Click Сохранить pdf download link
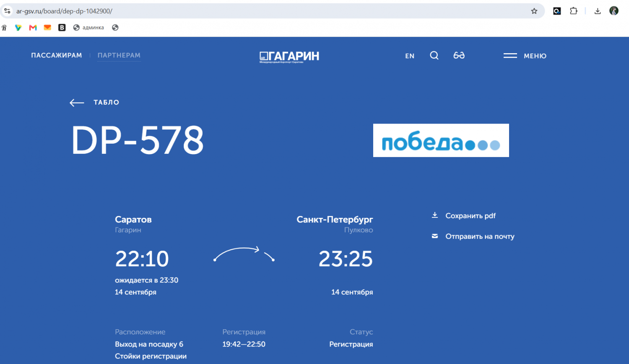This screenshot has width=629, height=364. point(464,216)
